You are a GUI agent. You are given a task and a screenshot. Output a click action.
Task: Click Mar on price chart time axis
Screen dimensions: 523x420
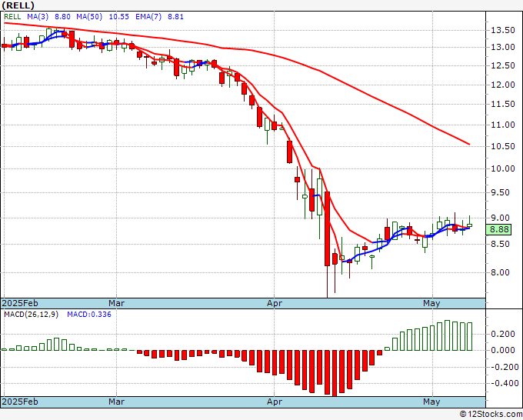pos(116,303)
